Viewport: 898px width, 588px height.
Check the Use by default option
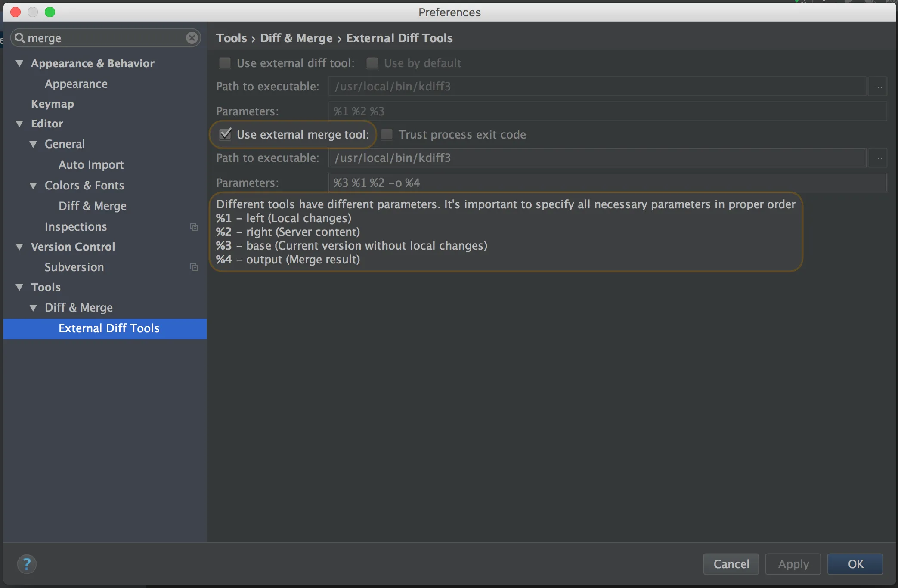pyautogui.click(x=372, y=63)
